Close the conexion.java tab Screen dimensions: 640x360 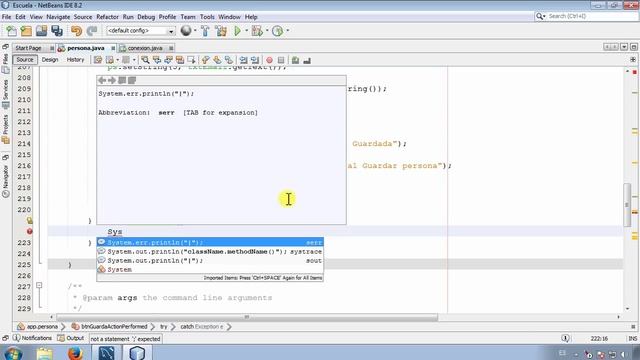click(171, 48)
